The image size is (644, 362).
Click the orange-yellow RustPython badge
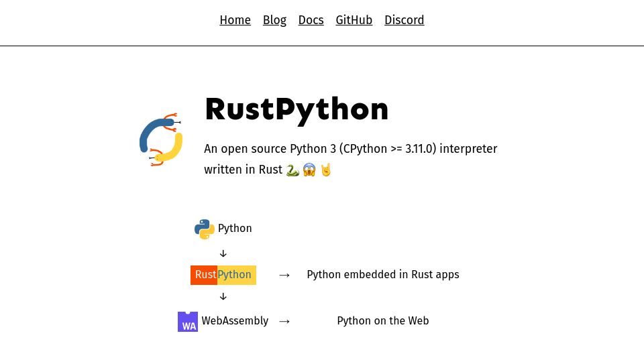pyautogui.click(x=223, y=275)
